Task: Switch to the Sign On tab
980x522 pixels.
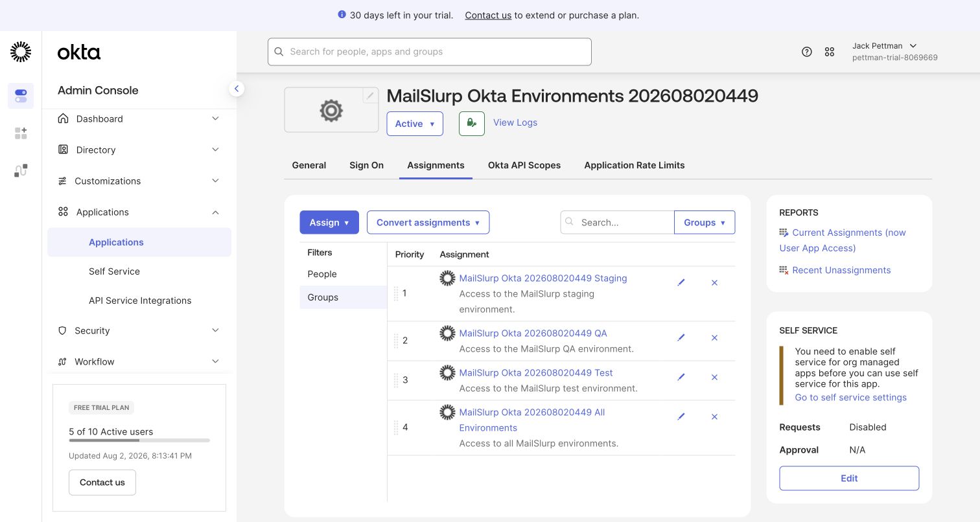Action: 367,165
